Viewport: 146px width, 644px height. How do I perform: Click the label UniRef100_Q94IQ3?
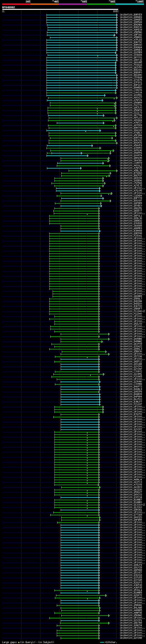tap(131, 130)
